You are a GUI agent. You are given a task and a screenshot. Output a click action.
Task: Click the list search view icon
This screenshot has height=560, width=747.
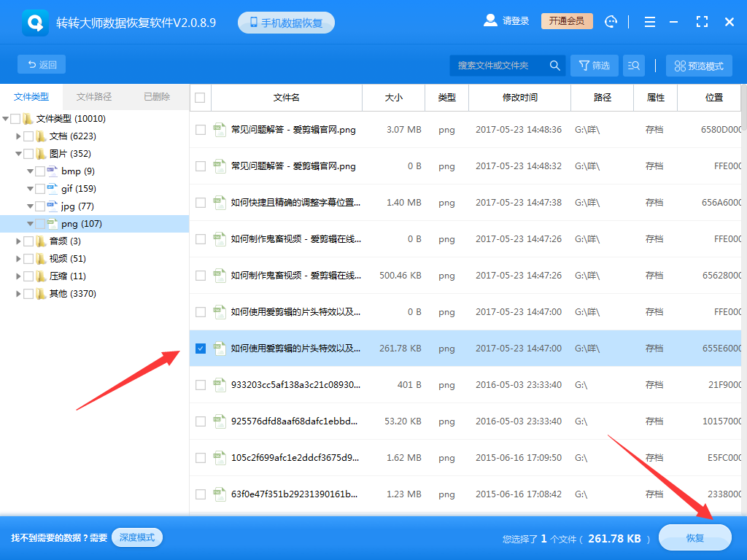tap(634, 66)
